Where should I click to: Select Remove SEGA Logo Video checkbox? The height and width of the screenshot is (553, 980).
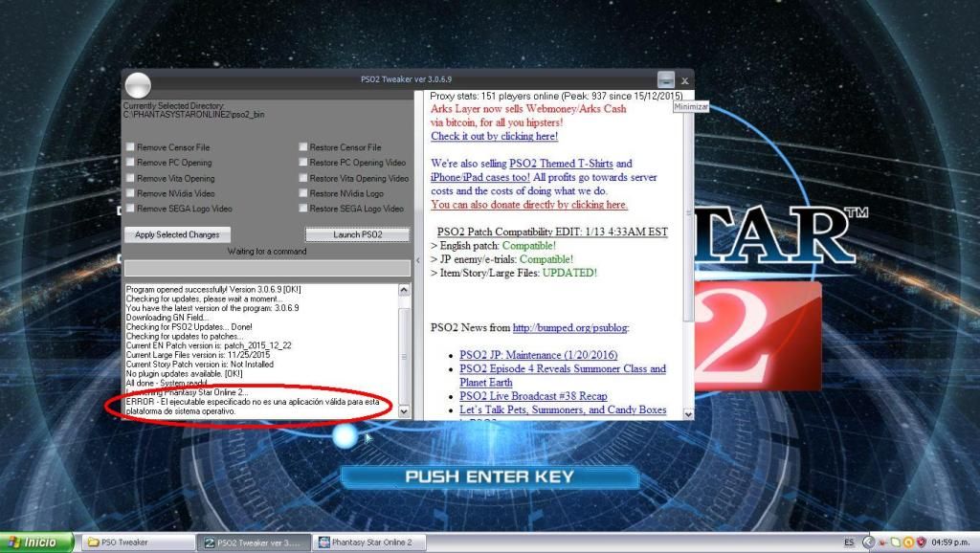(130, 208)
